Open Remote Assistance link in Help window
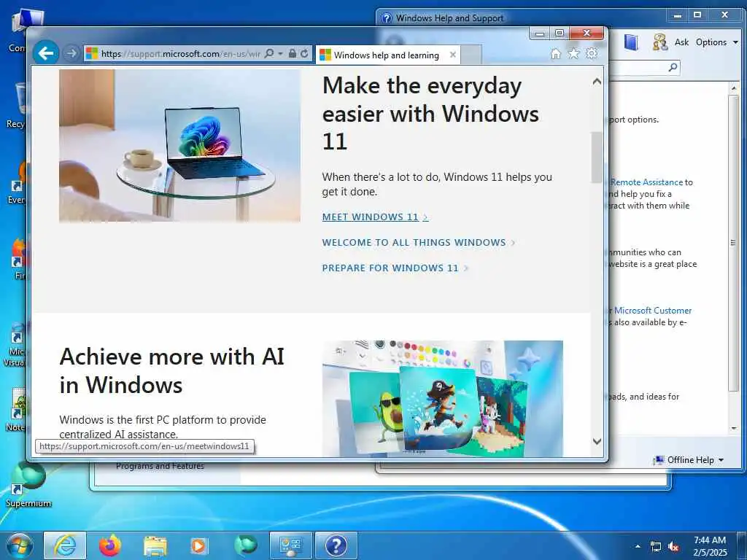Screen dimensions: 747x560 (646, 182)
